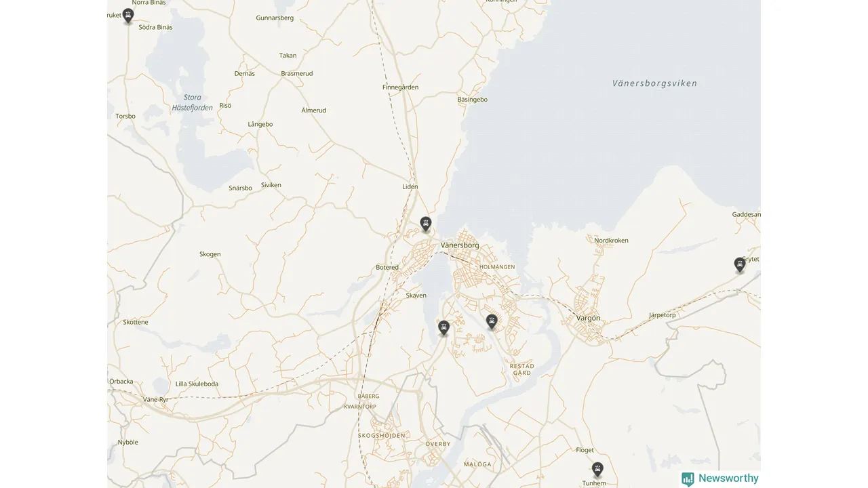Click the Vänersborg city label
This screenshot has width=868, height=488.
pos(460,245)
